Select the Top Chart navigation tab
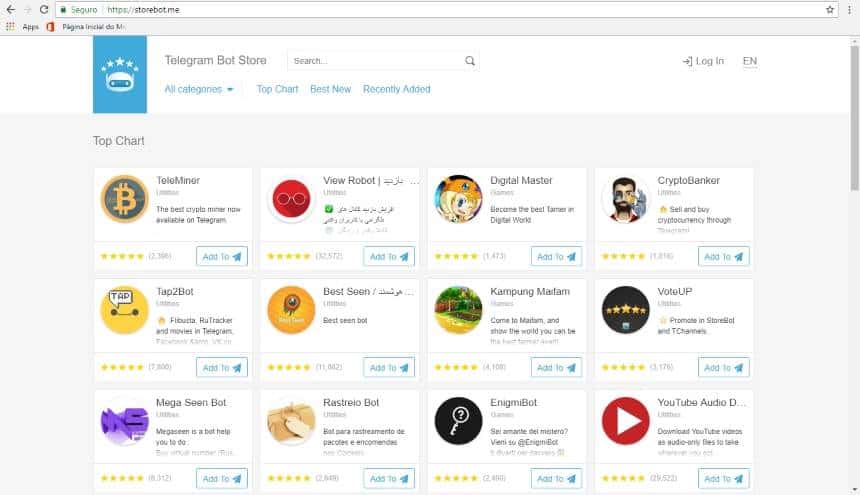Viewport: 860px width, 495px height. coord(277,89)
